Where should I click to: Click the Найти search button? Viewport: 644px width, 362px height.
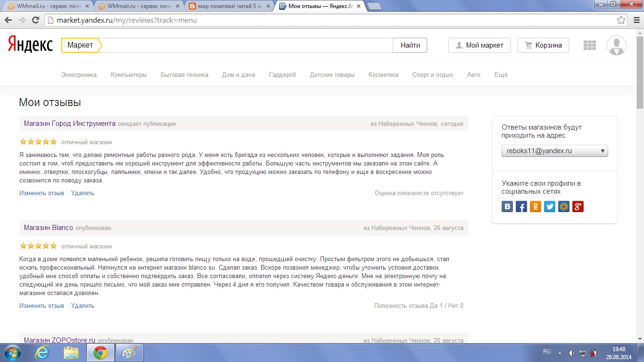coord(410,45)
